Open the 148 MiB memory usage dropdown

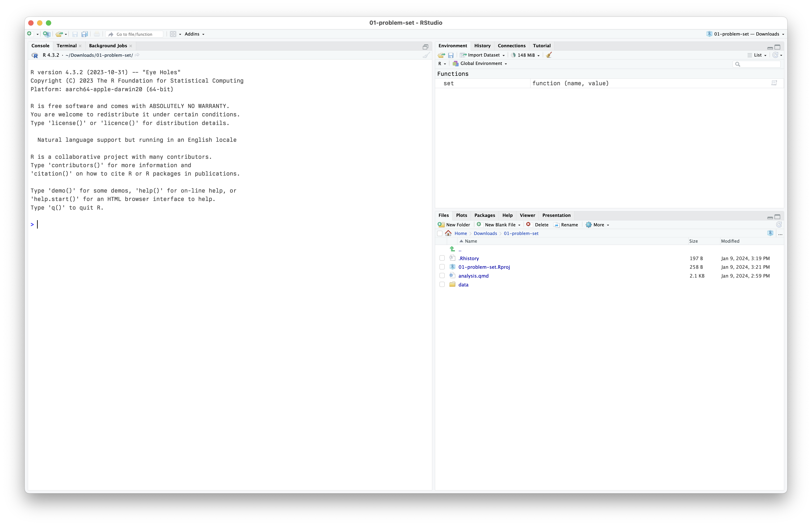click(525, 55)
